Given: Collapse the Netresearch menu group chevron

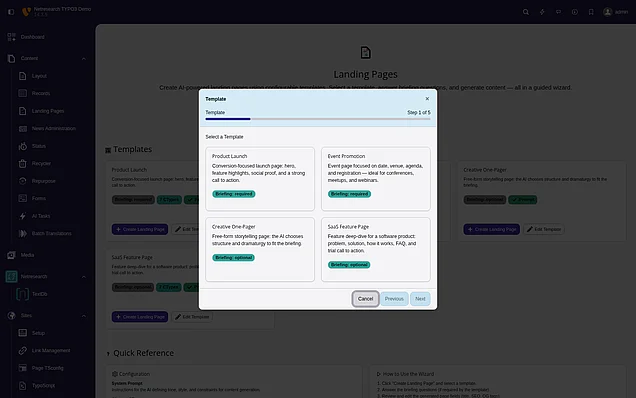Looking at the screenshot, I should (84, 277).
